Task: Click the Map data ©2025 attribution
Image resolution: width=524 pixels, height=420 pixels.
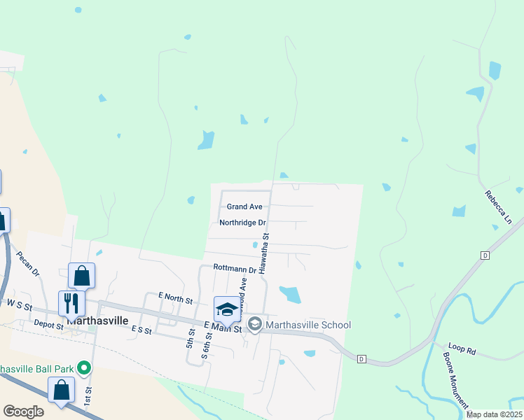Action: [x=495, y=414]
